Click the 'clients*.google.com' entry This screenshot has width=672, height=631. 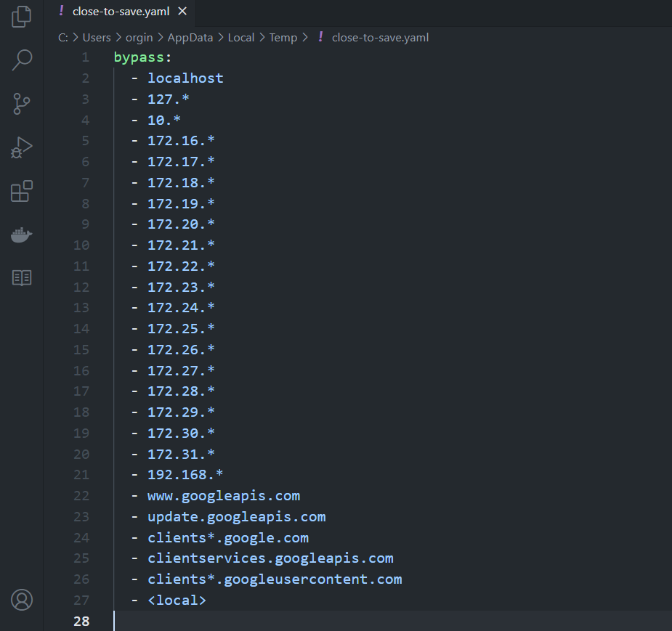click(228, 538)
